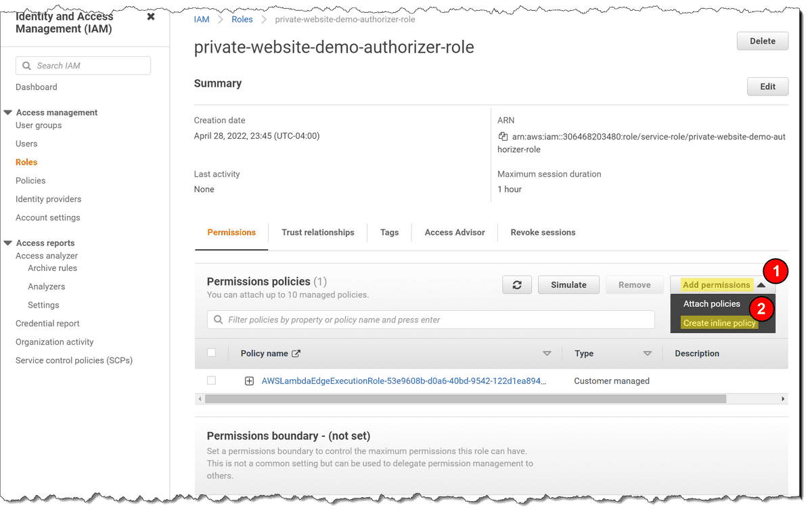Collapse the Access reports section

(8, 243)
